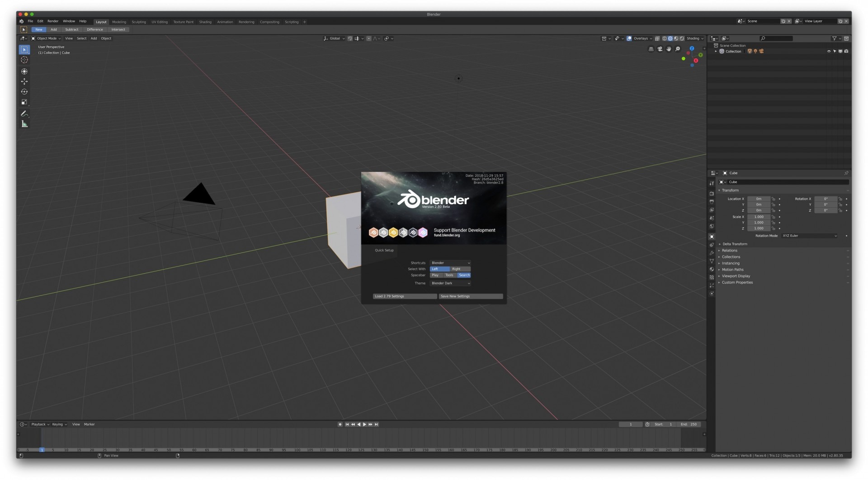Open the Shading options dropdown
868x480 pixels.
[x=695, y=38]
